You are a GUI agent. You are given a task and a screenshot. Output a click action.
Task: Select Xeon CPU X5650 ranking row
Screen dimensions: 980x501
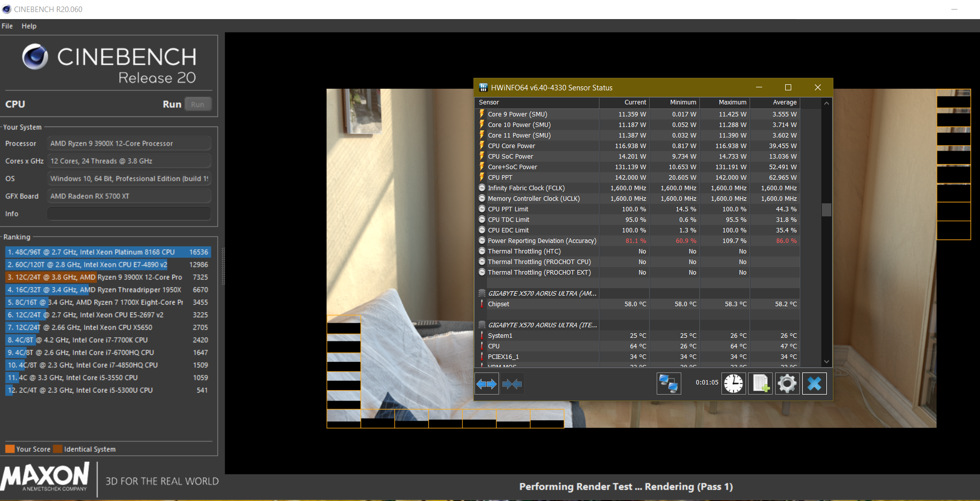pyautogui.click(x=108, y=327)
